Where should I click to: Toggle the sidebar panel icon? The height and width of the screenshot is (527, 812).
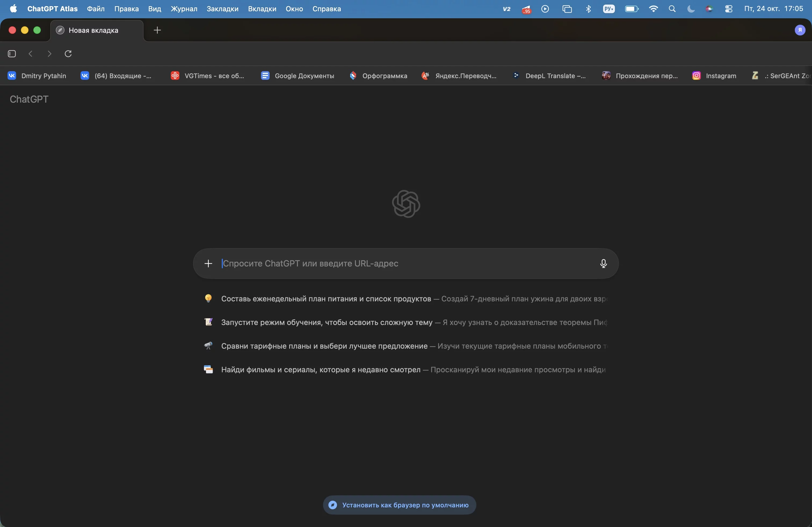[x=12, y=54]
